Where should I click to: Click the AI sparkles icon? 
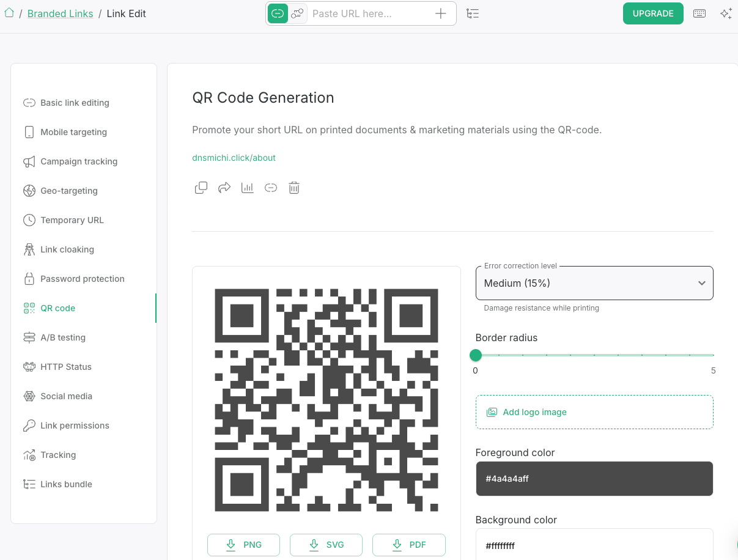click(726, 13)
